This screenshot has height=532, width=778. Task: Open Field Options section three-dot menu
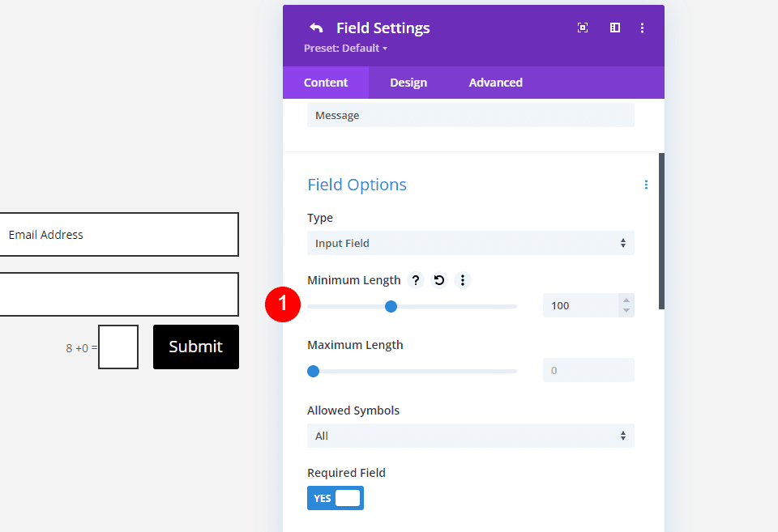646,185
